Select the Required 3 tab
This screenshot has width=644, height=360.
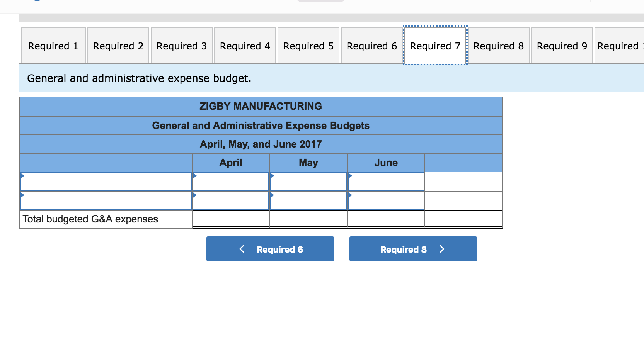181,46
